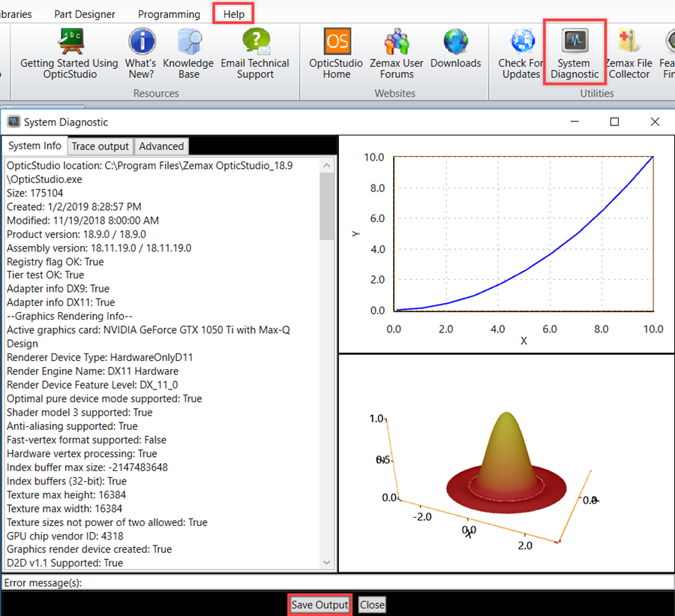
Task: Select 'Index buffer max size: -2147483648' line
Action: [x=88, y=467]
